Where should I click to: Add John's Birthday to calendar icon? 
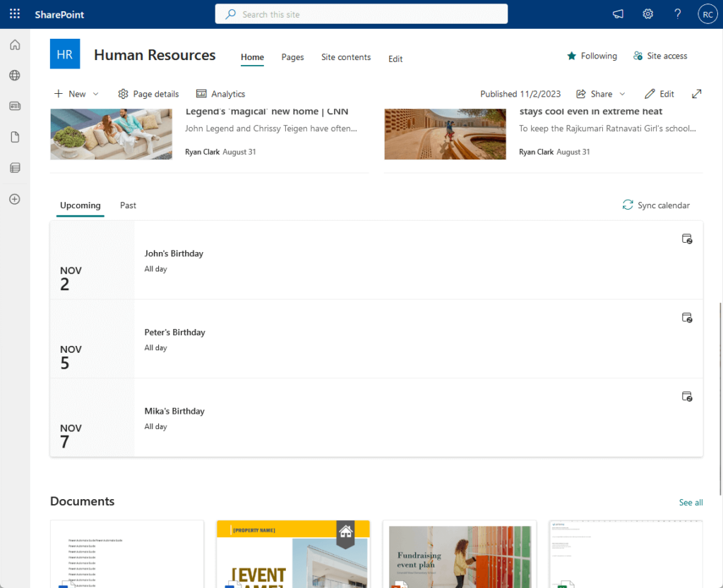pyautogui.click(x=687, y=239)
